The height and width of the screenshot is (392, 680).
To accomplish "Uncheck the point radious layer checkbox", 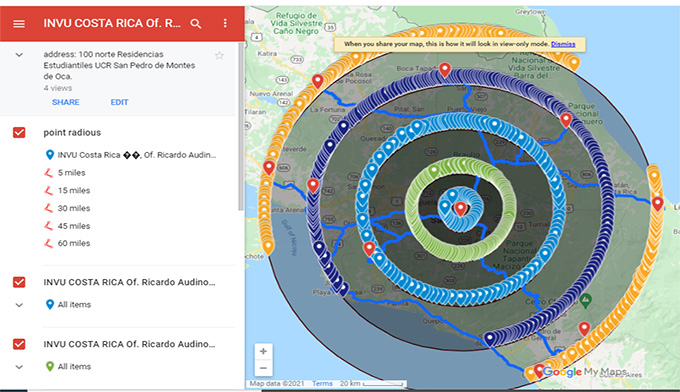I will 19,132.
